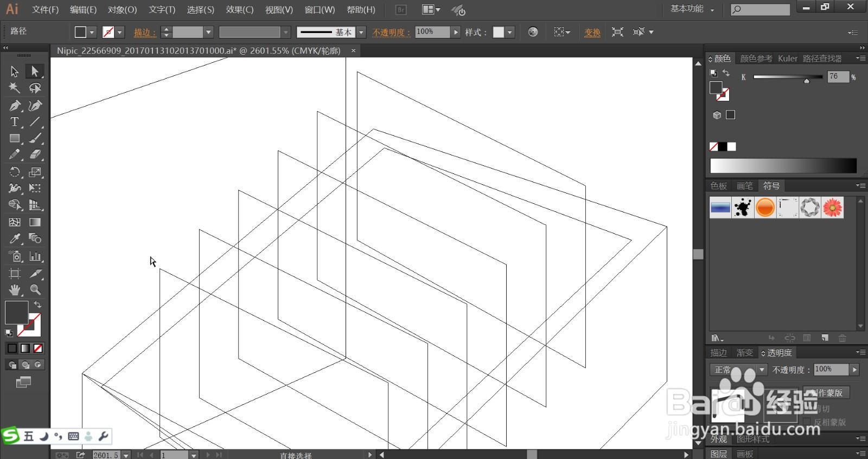The image size is (868, 459).
Task: Open the 样式 graphic style dropdown
Action: tap(509, 33)
